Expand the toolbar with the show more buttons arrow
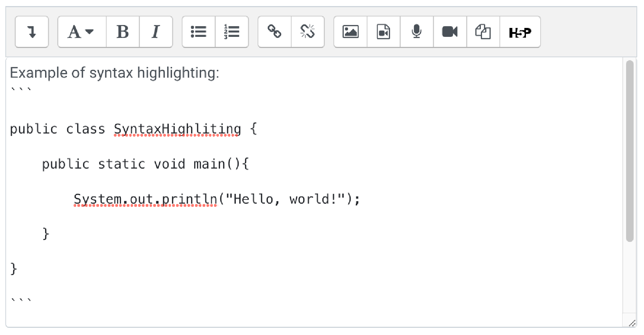Image resolution: width=644 pixels, height=335 pixels. click(x=32, y=32)
